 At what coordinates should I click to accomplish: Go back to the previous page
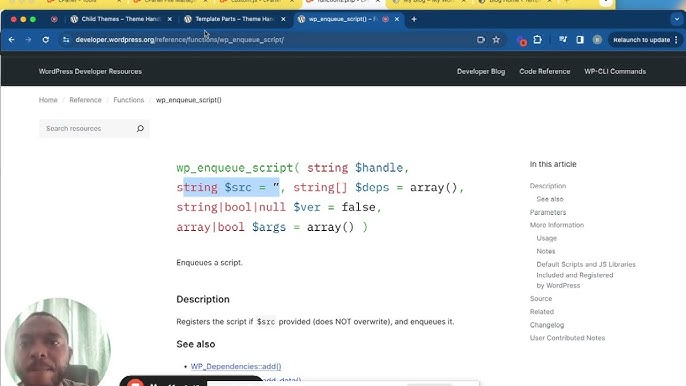click(12, 40)
